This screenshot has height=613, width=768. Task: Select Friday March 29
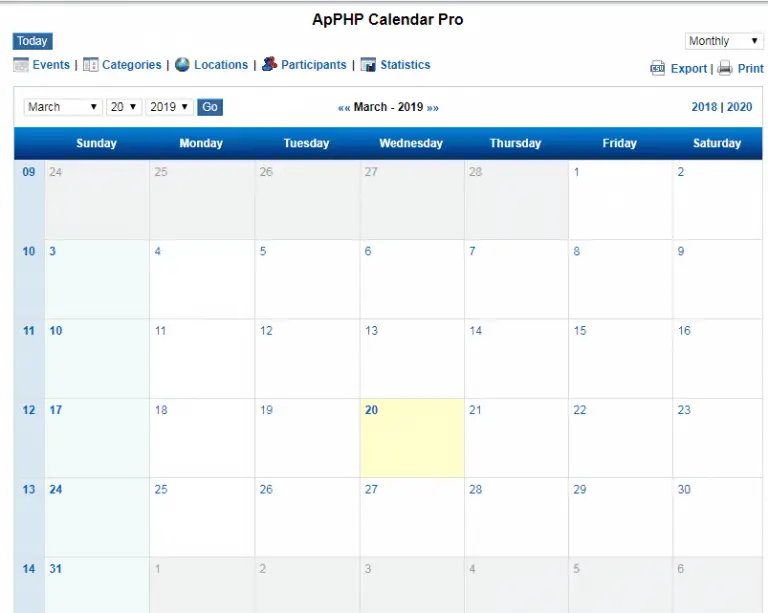[620, 517]
